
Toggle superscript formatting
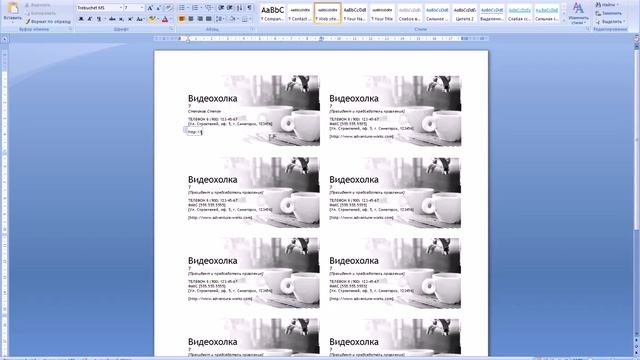(130, 19)
